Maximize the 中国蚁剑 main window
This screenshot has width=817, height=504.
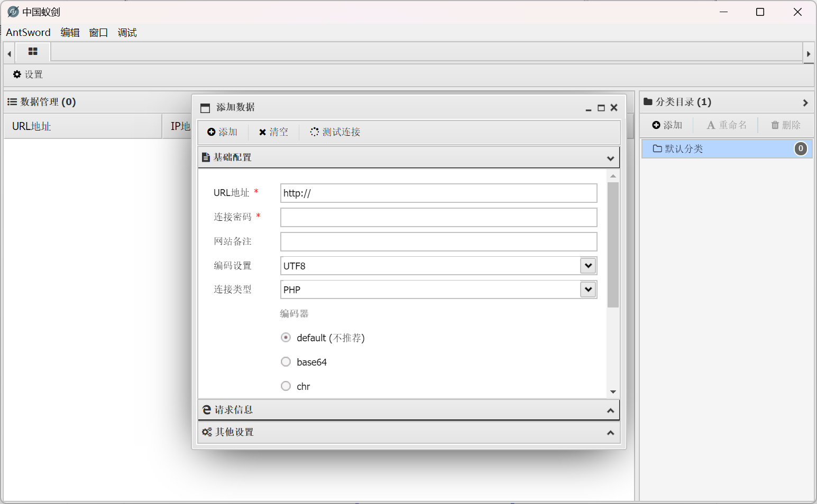[x=760, y=12]
